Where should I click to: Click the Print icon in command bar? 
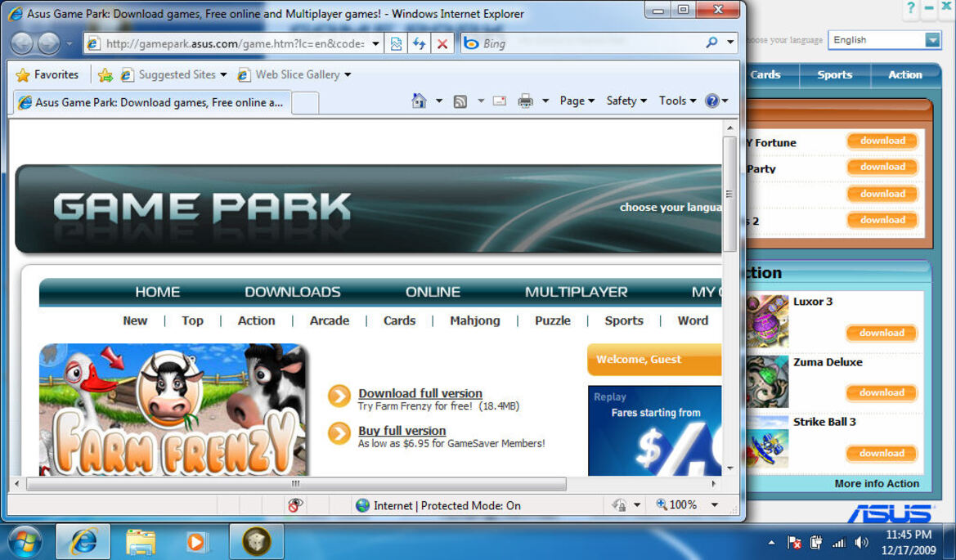525,101
